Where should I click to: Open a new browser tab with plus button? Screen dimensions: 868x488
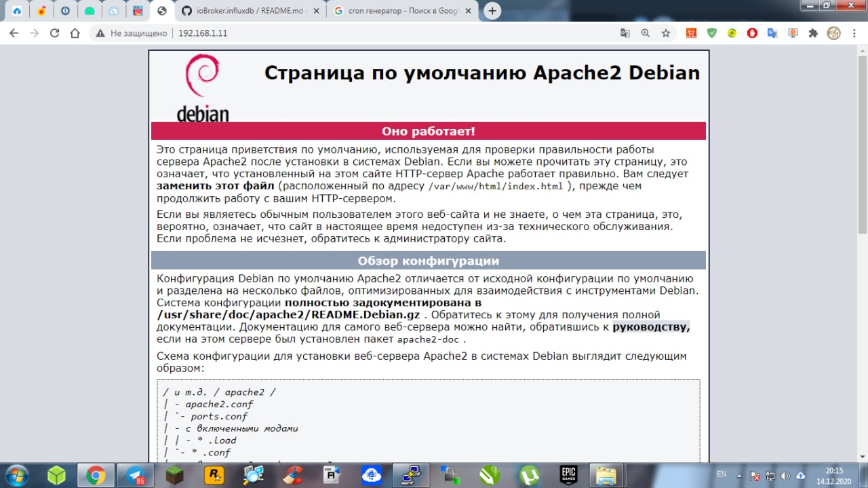pyautogui.click(x=492, y=11)
